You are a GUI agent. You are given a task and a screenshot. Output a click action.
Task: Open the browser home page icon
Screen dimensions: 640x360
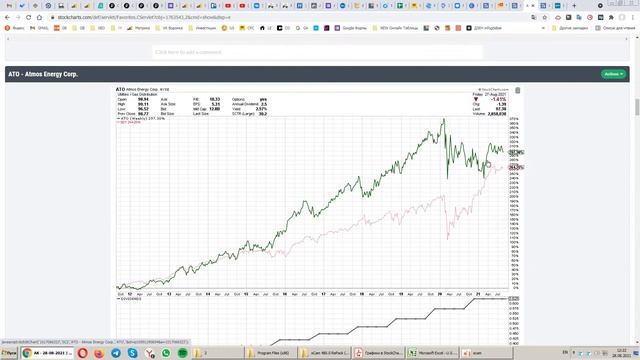[x=39, y=18]
